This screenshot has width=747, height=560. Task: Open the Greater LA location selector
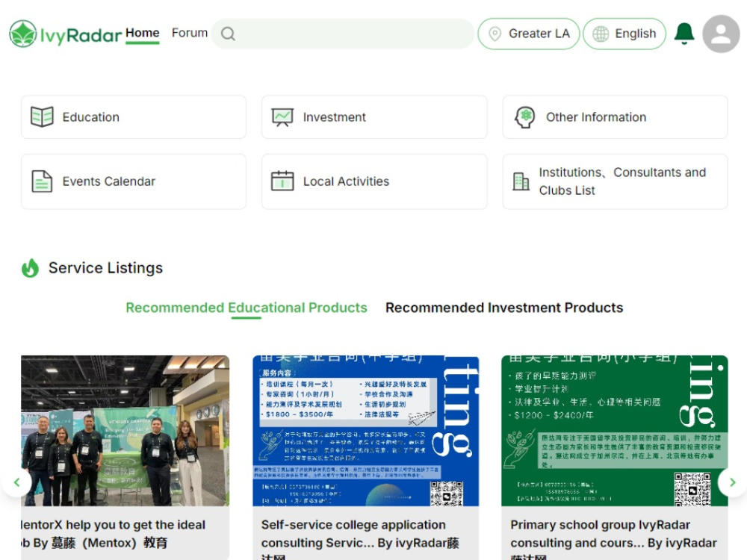tap(529, 34)
